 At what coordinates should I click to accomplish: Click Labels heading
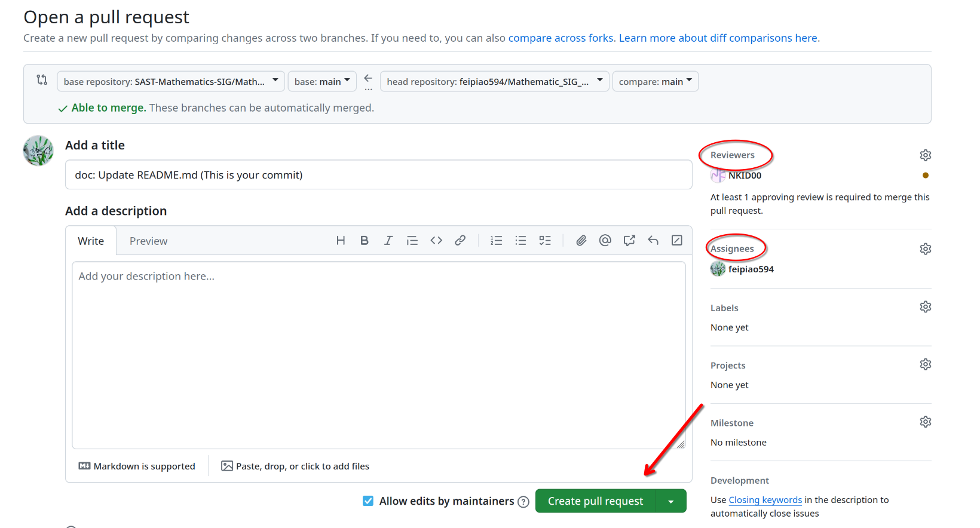(x=724, y=308)
